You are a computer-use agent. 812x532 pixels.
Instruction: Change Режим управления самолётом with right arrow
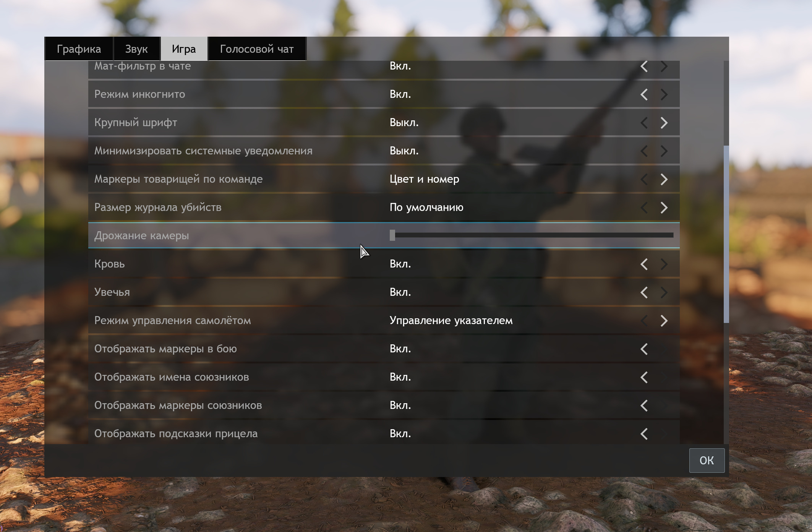(664, 321)
